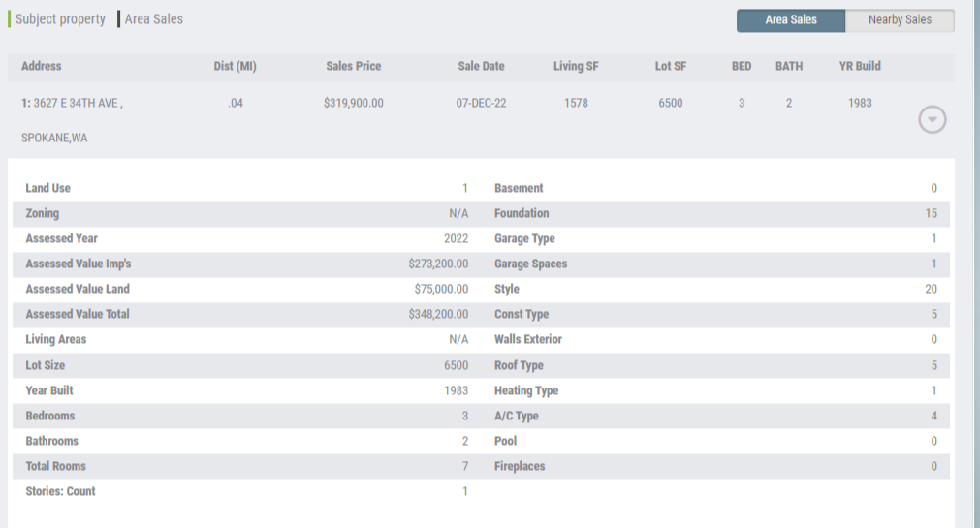
Task: Click the Lot SF column header
Action: tap(671, 66)
